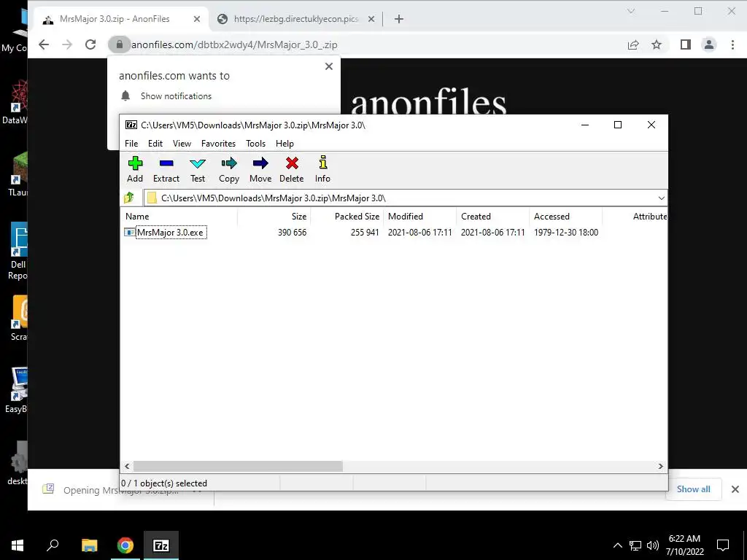The width and height of the screenshot is (747, 560).
Task: Click scrollbar left arrow in 7-Zip
Action: pyautogui.click(x=127, y=466)
